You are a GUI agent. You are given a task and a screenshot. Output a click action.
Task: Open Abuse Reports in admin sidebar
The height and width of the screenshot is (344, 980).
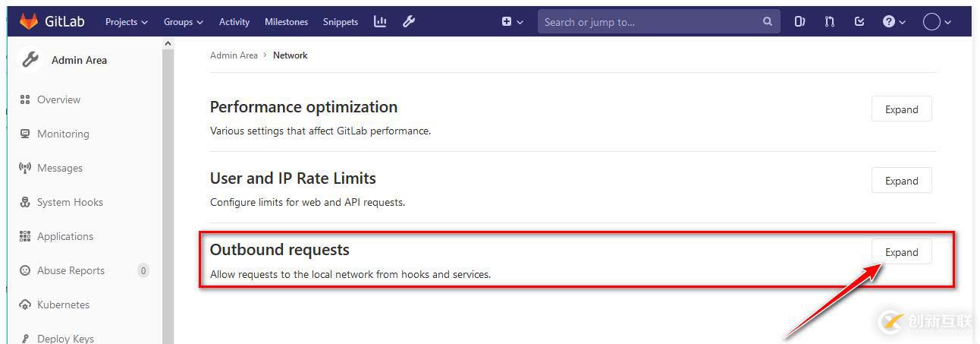71,270
